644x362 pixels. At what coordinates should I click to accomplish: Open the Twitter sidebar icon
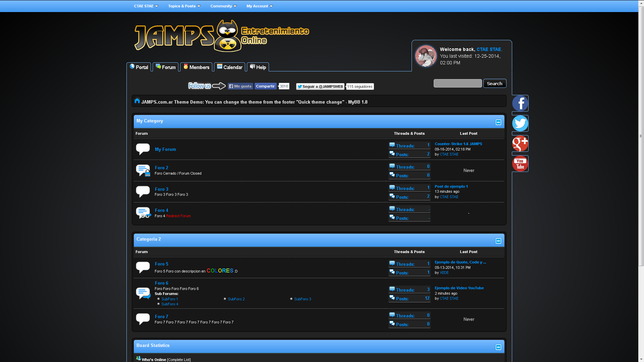[x=520, y=123]
